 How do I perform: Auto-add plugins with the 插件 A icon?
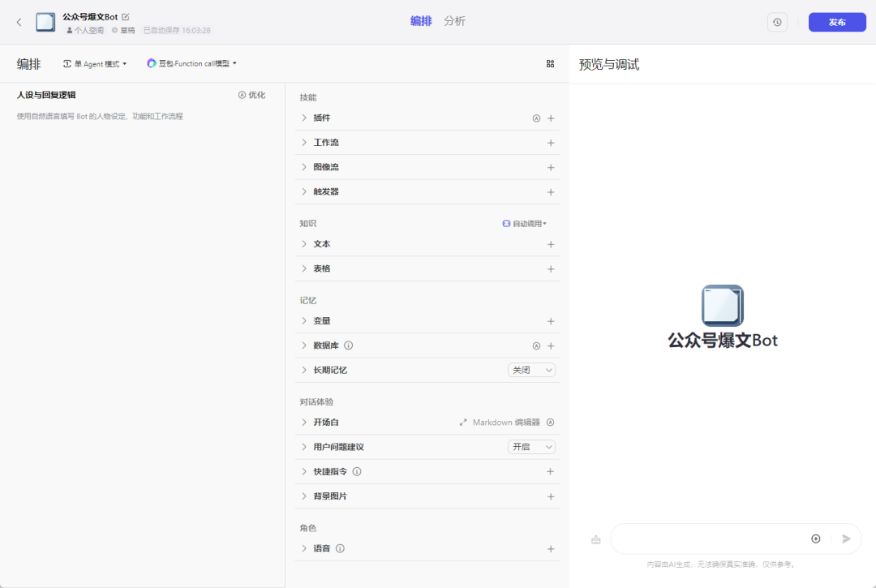click(x=536, y=118)
